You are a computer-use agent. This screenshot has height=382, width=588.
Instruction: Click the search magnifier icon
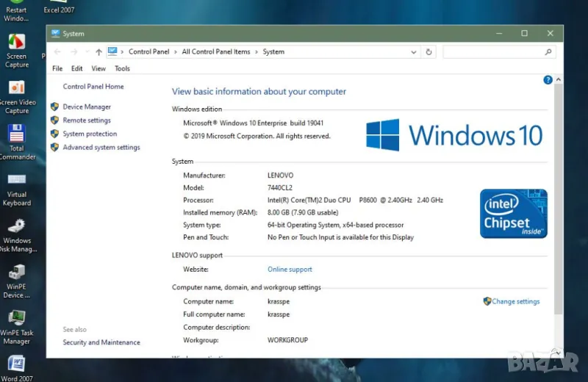click(x=548, y=52)
